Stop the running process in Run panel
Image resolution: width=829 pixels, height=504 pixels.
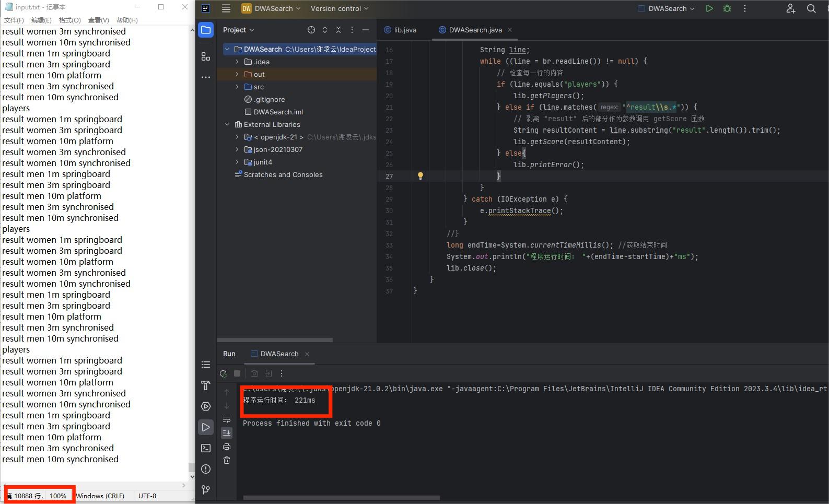coord(237,373)
